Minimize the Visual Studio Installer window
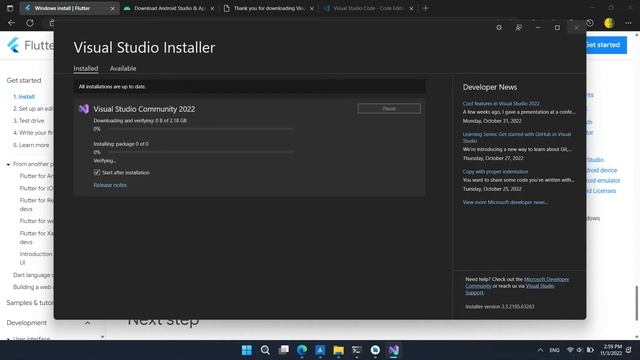Image resolution: width=640 pixels, height=360 pixels. [x=538, y=27]
